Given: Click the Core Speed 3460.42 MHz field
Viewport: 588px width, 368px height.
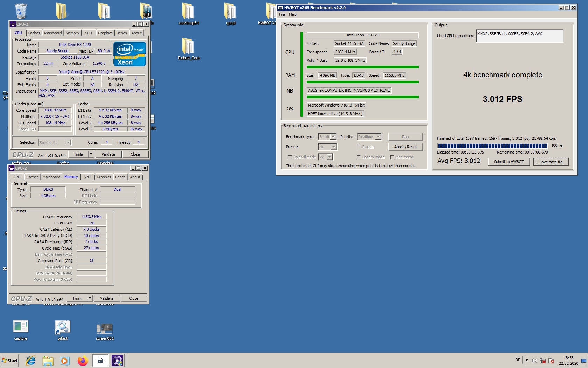Looking at the screenshot, I should (55, 110).
